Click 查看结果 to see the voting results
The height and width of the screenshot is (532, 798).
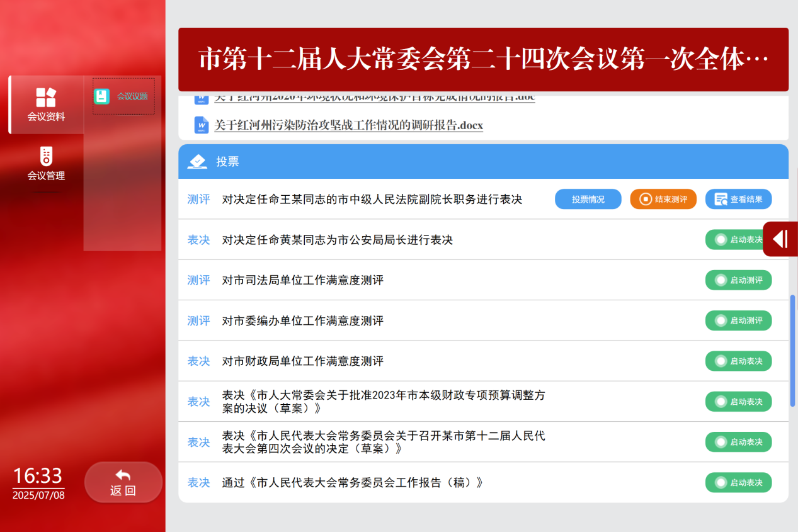pyautogui.click(x=738, y=200)
